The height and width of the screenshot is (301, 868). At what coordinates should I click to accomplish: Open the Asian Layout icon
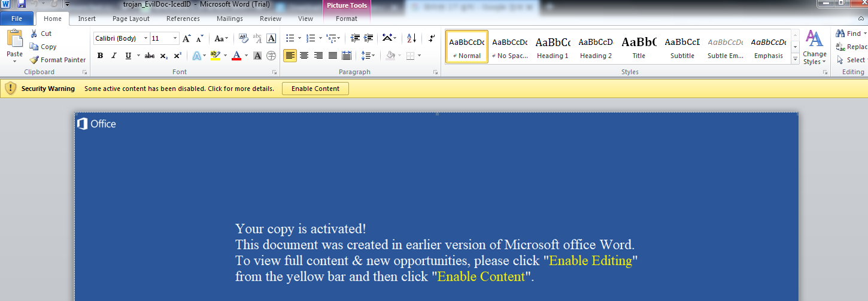pos(387,38)
